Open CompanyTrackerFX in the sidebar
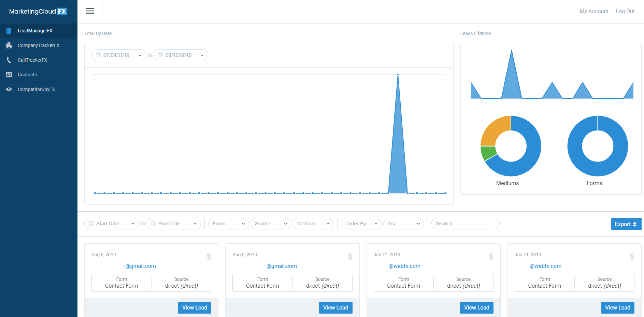The width and height of the screenshot is (644, 317). click(39, 45)
